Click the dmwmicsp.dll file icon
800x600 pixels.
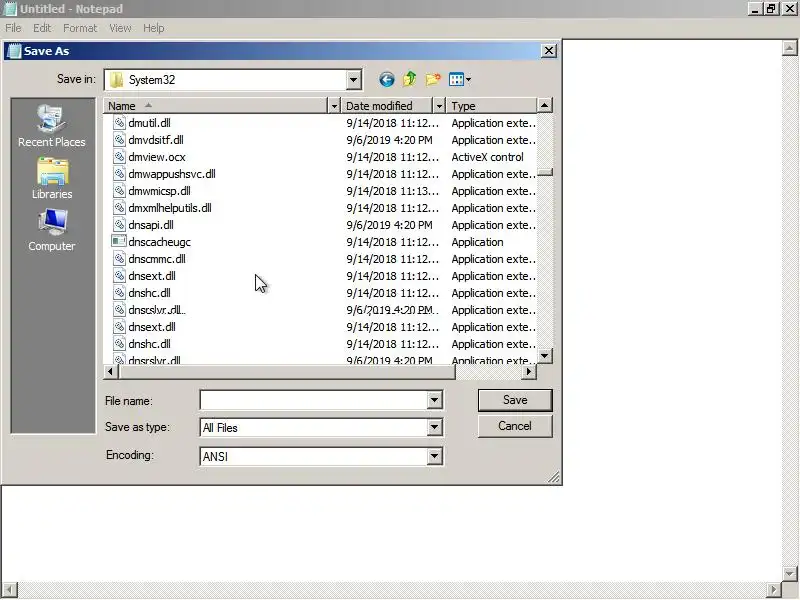[x=119, y=191]
